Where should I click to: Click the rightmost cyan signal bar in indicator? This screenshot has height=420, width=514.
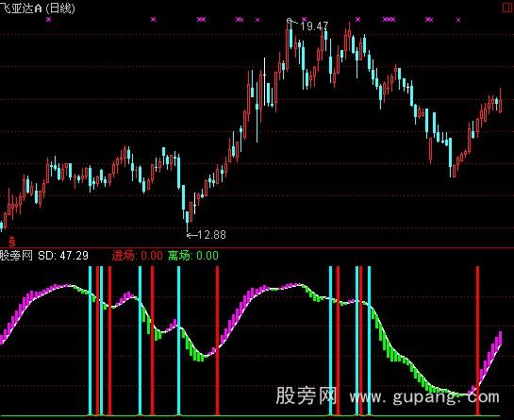pyautogui.click(x=369, y=341)
